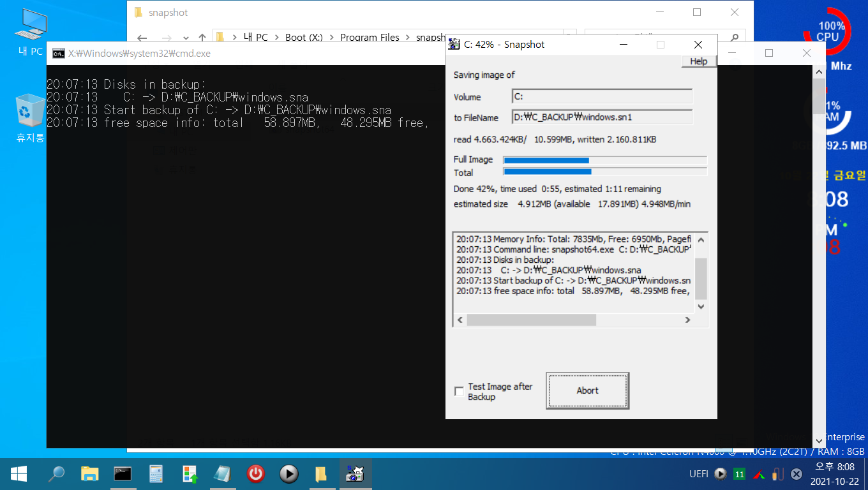
Task: Click the cmd window scrollbar down arrow
Action: pos(818,441)
